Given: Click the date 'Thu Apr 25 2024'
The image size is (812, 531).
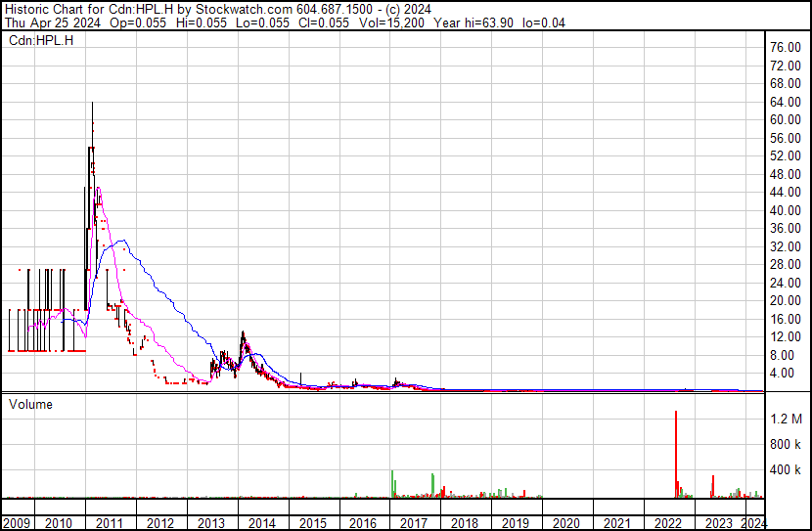Looking at the screenshot, I should pos(52,22).
